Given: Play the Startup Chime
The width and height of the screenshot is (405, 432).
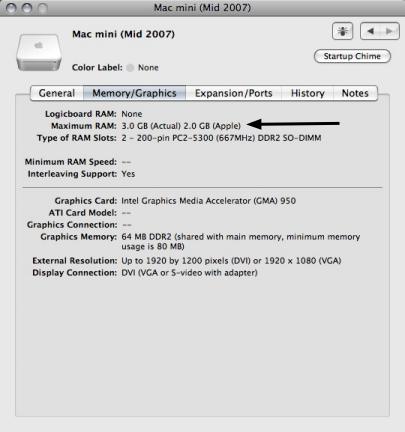Looking at the screenshot, I should tap(352, 56).
